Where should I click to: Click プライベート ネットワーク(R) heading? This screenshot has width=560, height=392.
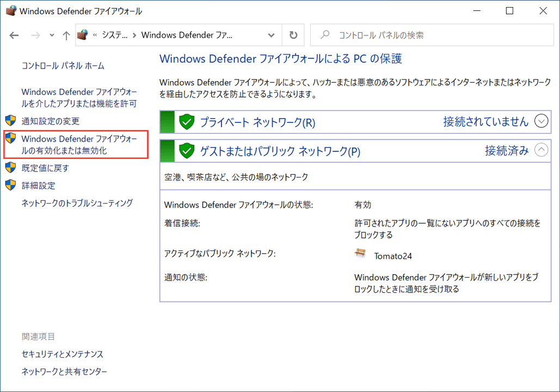[257, 122]
